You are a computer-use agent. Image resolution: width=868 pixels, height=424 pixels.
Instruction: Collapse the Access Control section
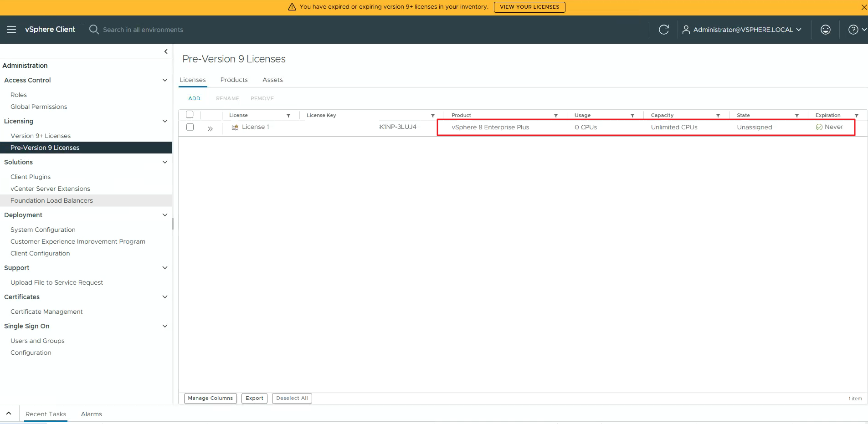tap(165, 80)
